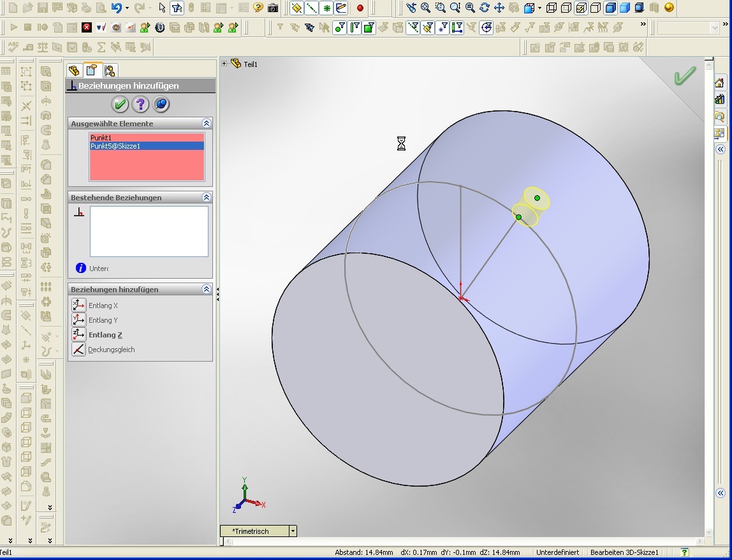Screen dimensions: 732x560
Task: Select Punkt1 in the selected elements list
Action: tap(101, 138)
